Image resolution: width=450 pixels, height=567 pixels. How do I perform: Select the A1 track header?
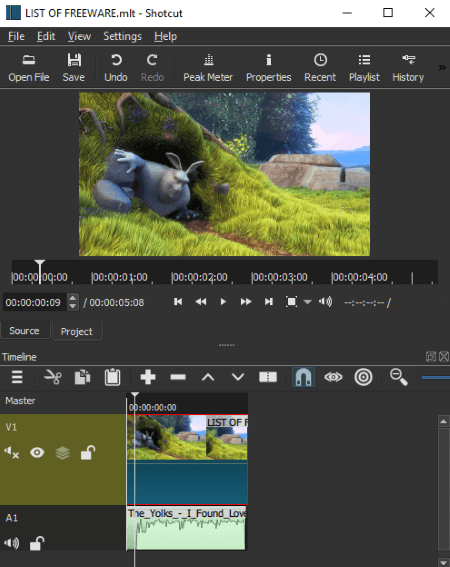63,528
